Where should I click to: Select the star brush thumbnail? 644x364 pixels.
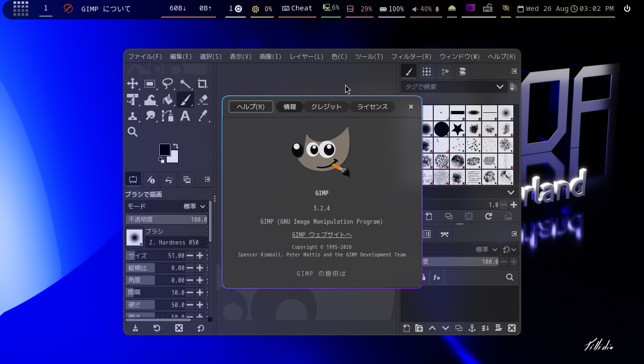tap(457, 129)
